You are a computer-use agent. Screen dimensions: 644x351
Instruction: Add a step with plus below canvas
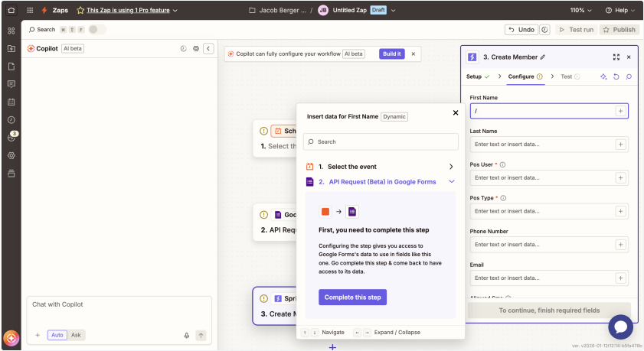[x=332, y=347]
